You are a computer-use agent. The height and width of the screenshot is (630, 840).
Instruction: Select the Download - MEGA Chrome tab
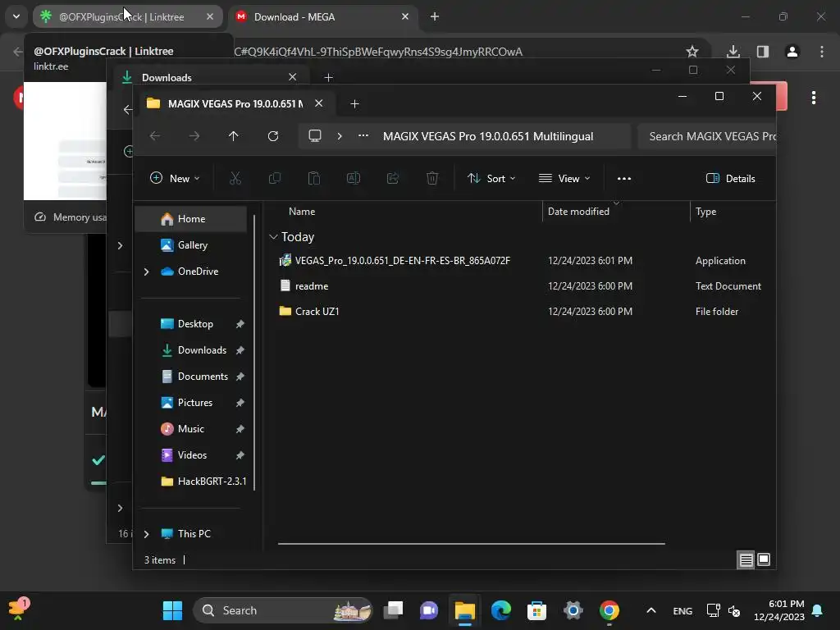click(x=323, y=16)
